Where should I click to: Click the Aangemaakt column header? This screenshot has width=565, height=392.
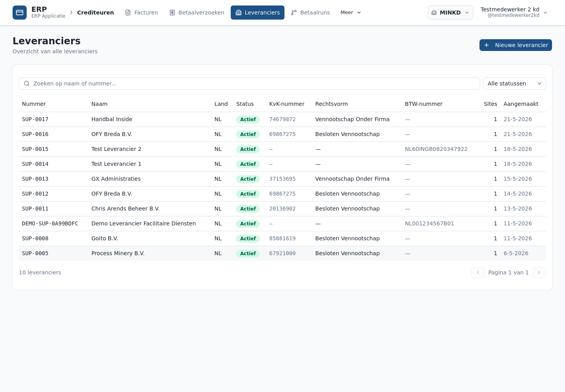[x=521, y=104]
